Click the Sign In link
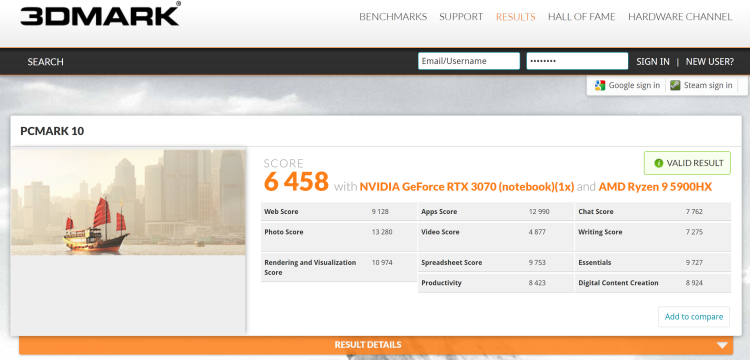 (x=652, y=62)
